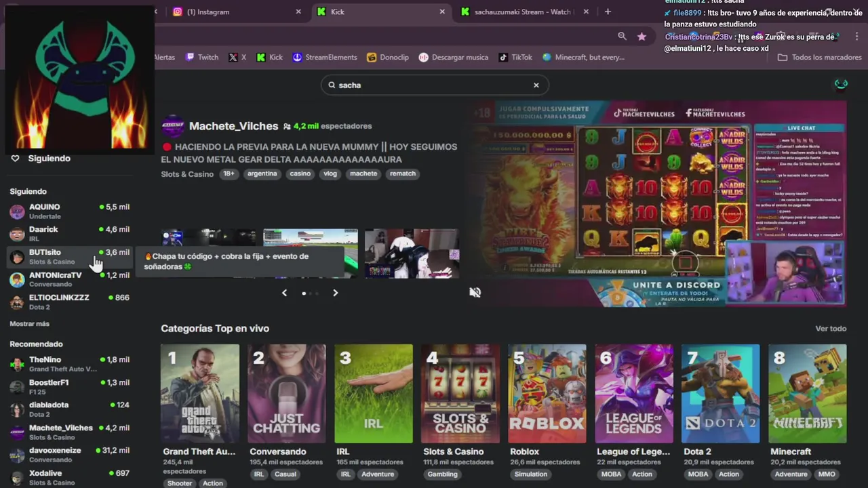Select the casino tag on featured stream

(x=300, y=174)
